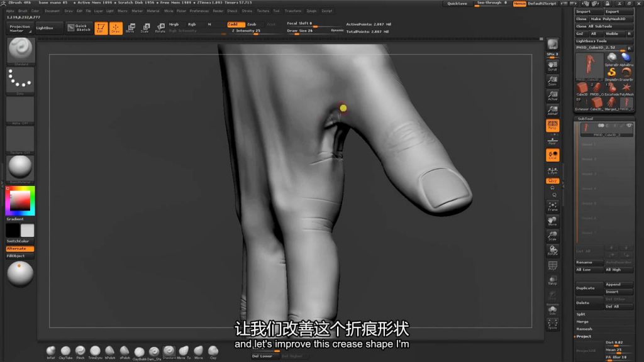Image resolution: width=644 pixels, height=362 pixels.
Task: Click Make PolyMesh3D button
Action: click(611, 19)
